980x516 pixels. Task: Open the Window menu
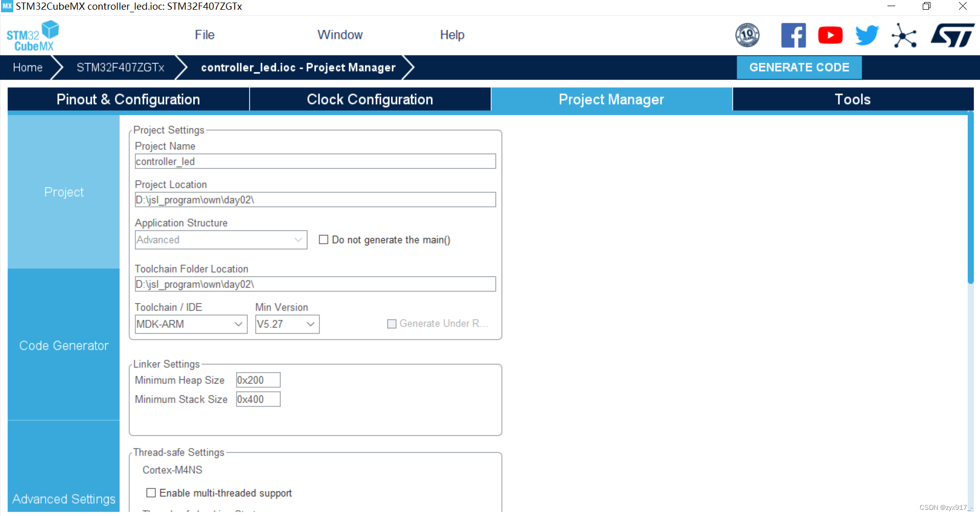[340, 35]
